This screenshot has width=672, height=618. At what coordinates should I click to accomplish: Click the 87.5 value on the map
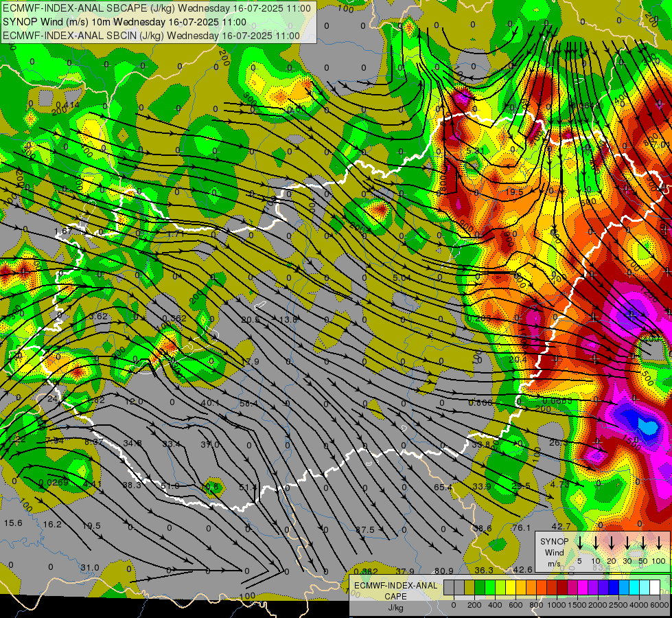point(364,529)
